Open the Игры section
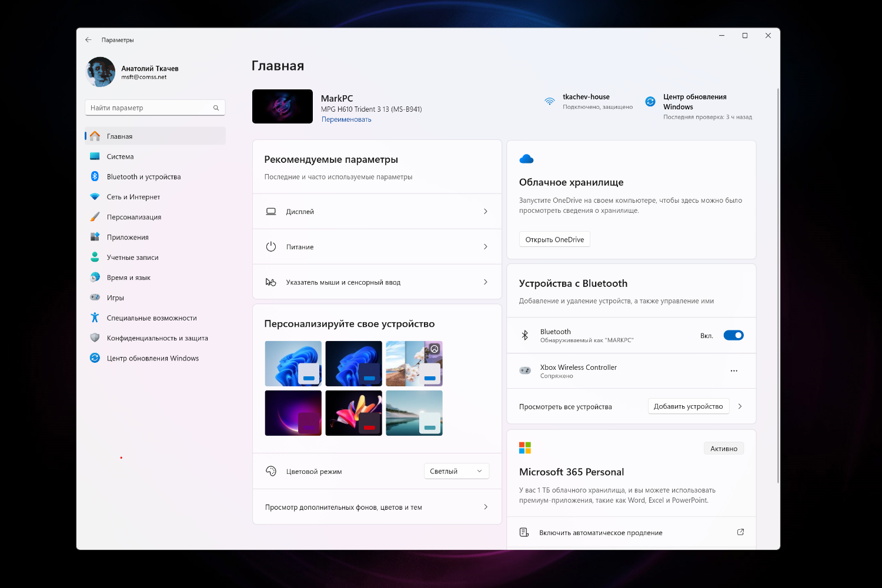The image size is (882, 588). [155, 298]
